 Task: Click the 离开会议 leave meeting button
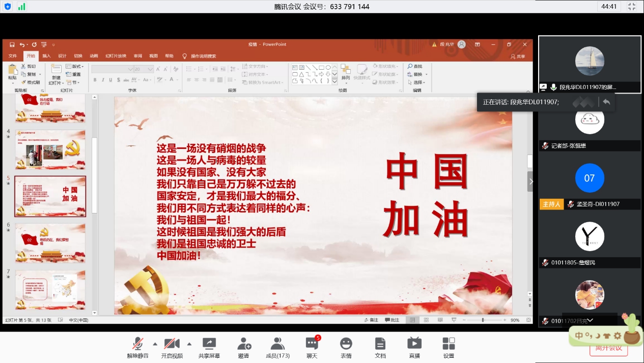tap(608, 349)
